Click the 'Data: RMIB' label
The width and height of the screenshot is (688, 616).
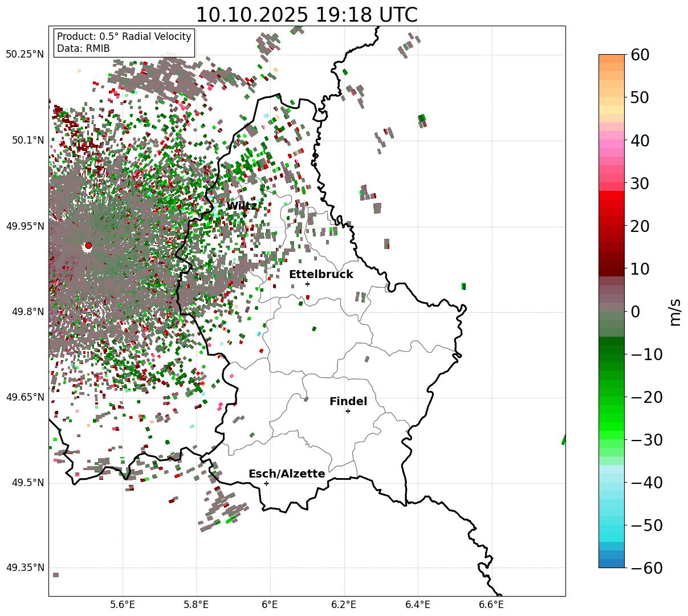pyautogui.click(x=83, y=49)
